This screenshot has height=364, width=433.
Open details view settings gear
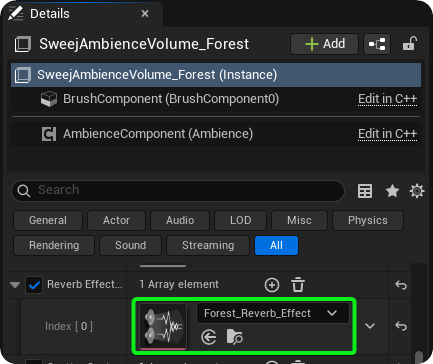point(417,191)
